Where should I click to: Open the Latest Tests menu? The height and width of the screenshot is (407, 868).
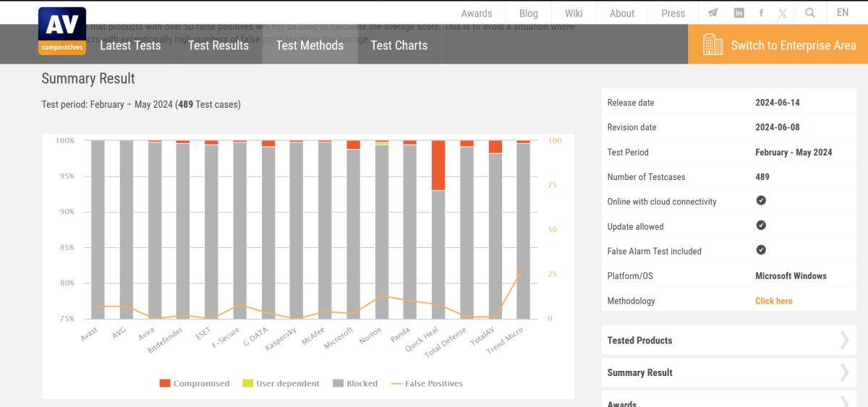tap(130, 45)
